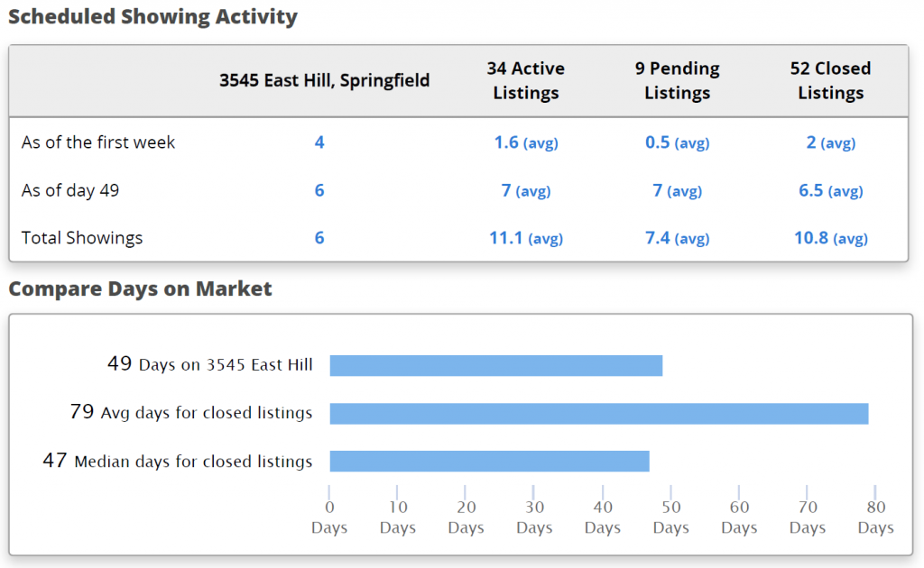The height and width of the screenshot is (568, 924).
Task: Click the 11.1 avg total showings value
Action: (x=525, y=238)
